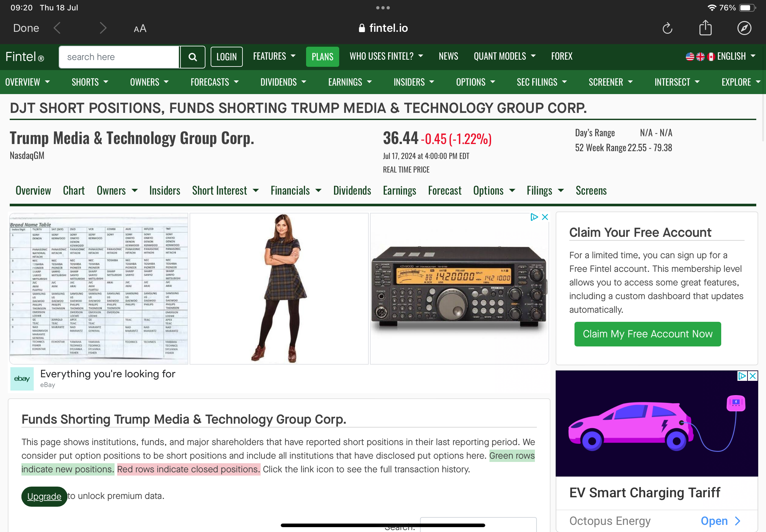The height and width of the screenshot is (532, 766).
Task: Open the Kenwood transceiver ad image
Action: pyautogui.click(x=459, y=289)
